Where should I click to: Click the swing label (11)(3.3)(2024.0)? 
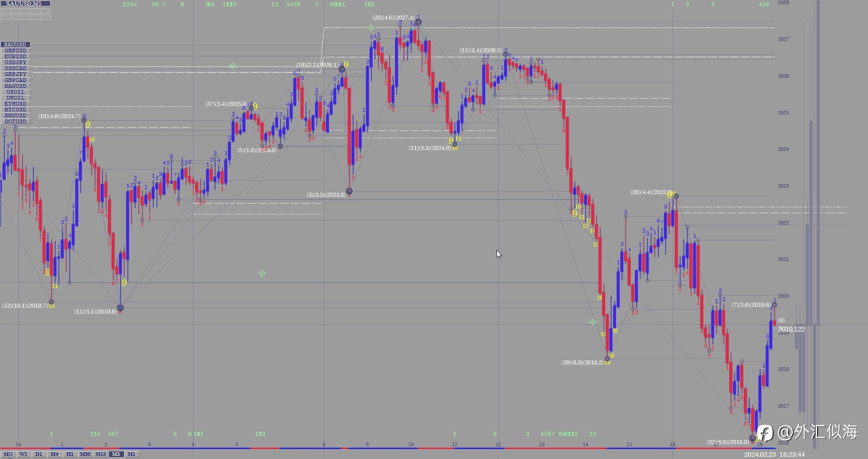coord(430,148)
